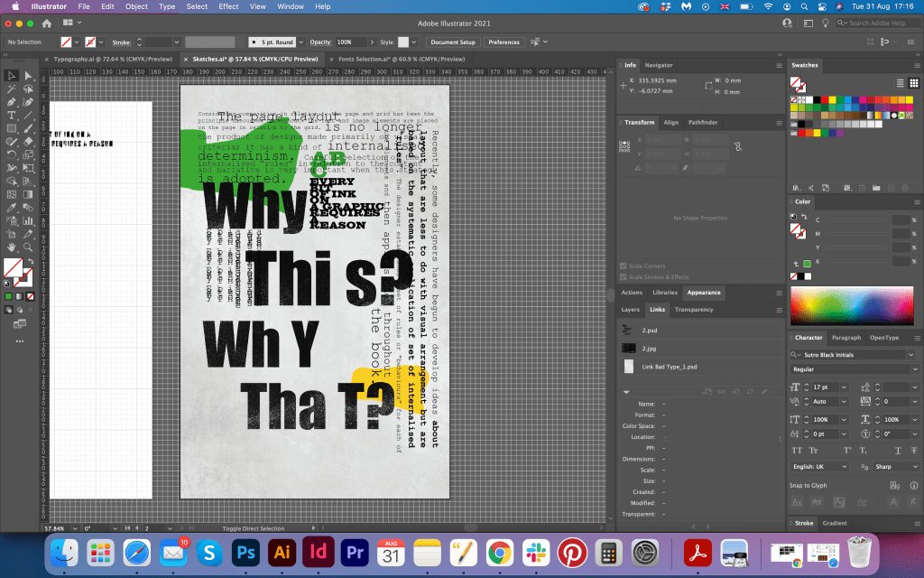This screenshot has width=924, height=578.
Task: Toggle Scale Strokes & Effects checkbox
Action: pyautogui.click(x=624, y=277)
